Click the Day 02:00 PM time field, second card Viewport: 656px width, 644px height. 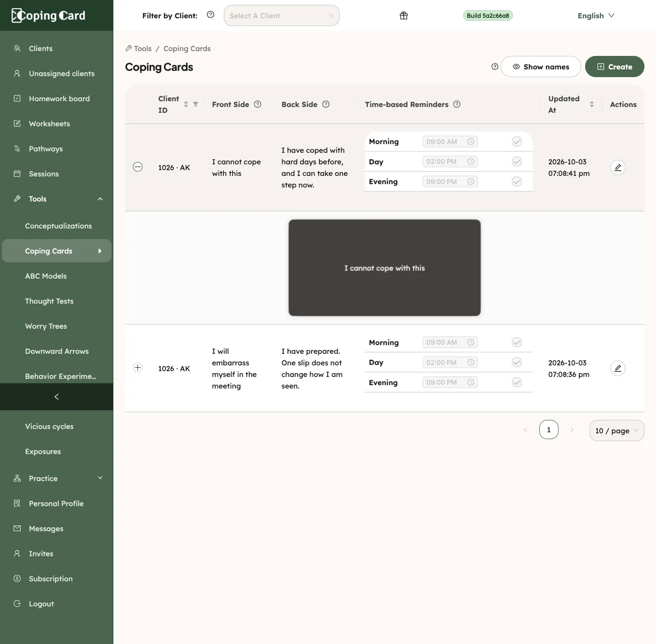click(450, 362)
